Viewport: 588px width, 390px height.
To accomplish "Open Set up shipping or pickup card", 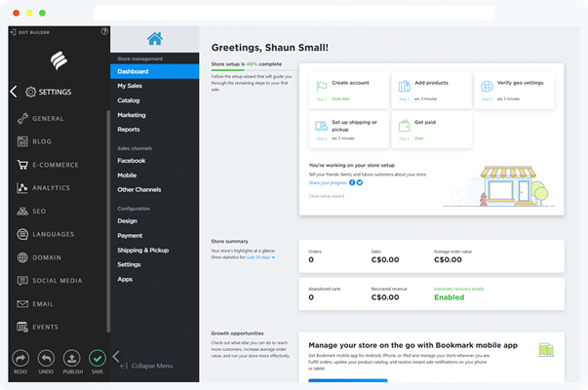I will point(349,130).
